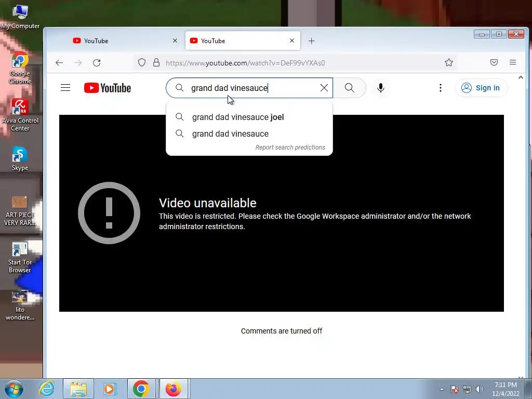Screen dimensions: 532x399
Task: Submit the search with the magnifier button
Action: pyautogui.click(x=350, y=88)
